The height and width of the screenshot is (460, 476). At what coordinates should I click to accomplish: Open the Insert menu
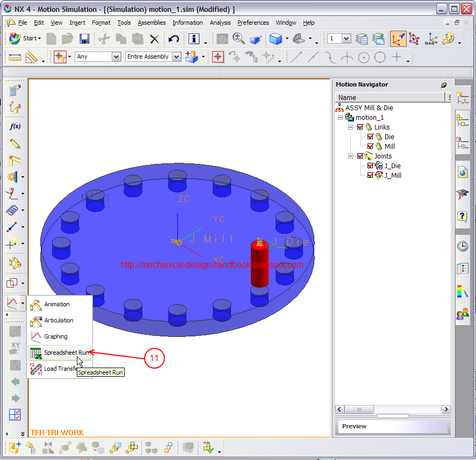pos(77,23)
